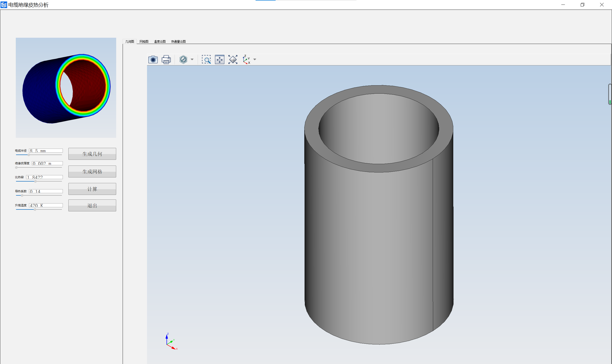Click the 退出 button
This screenshot has width=612, height=364.
92,206
